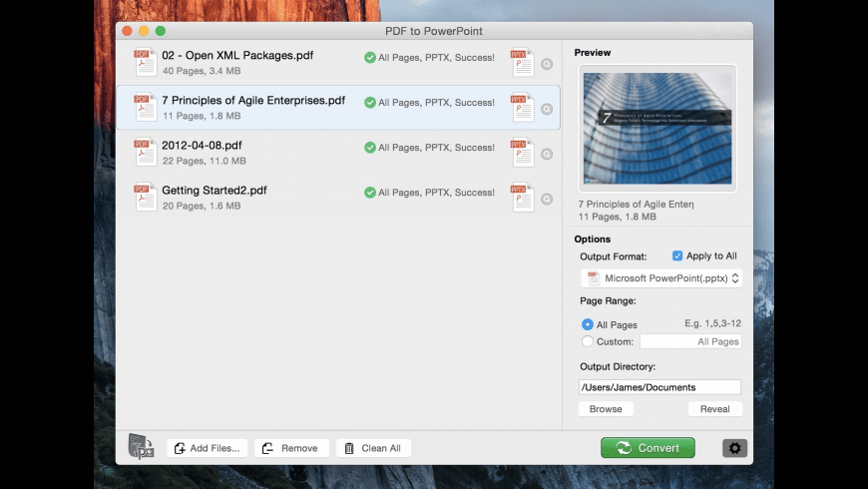Click magnifier icon beside 02 - Open XML Packages

[x=547, y=64]
